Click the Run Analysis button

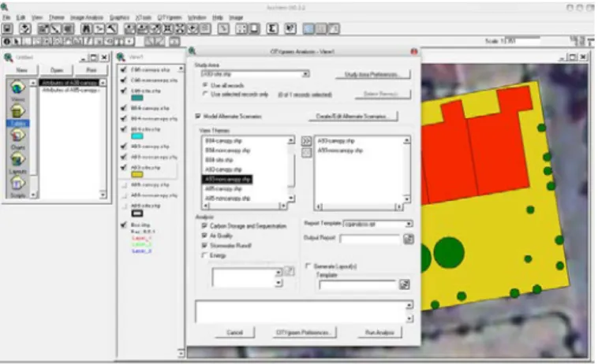(x=379, y=332)
